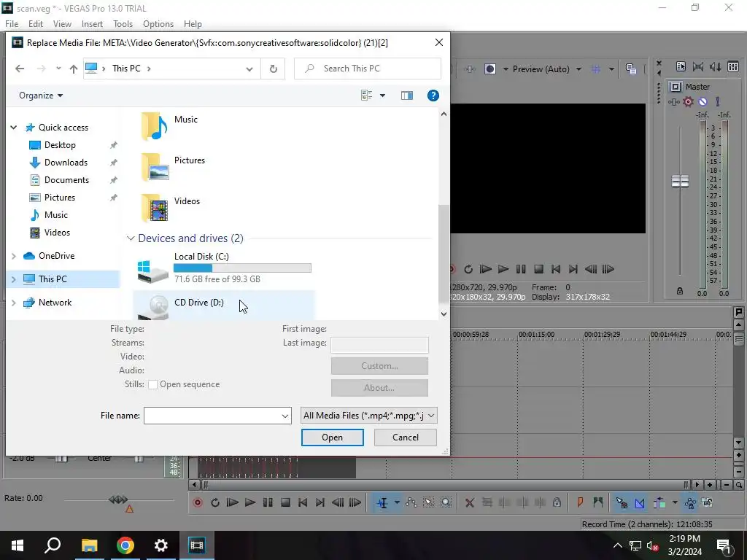The height and width of the screenshot is (560, 747).
Task: Click the Search This PC field
Action: [x=368, y=69]
